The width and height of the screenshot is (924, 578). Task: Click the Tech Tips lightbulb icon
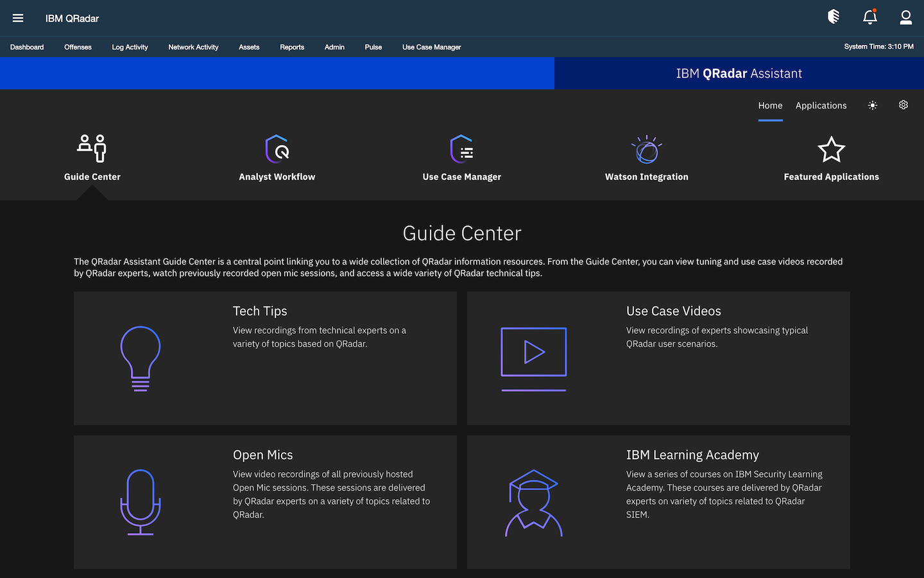coord(140,358)
